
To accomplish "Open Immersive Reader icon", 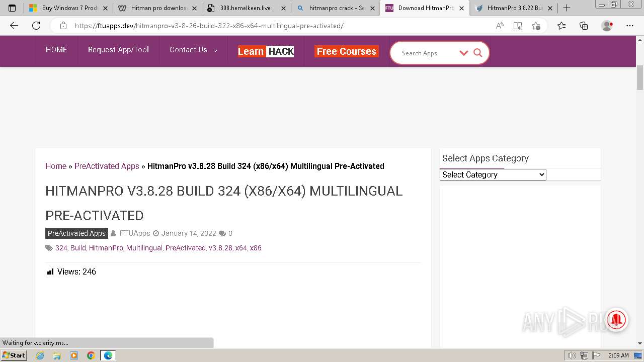I will point(518,26).
